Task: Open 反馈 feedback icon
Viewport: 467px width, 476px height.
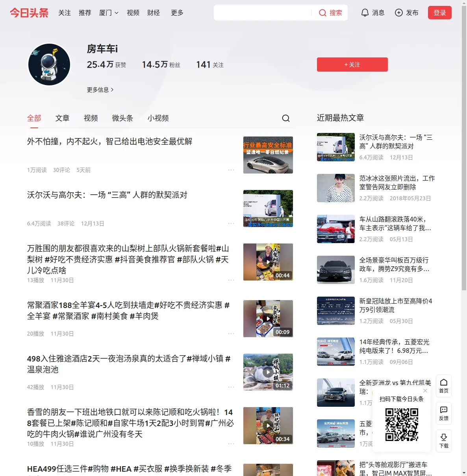Action: 444,413
